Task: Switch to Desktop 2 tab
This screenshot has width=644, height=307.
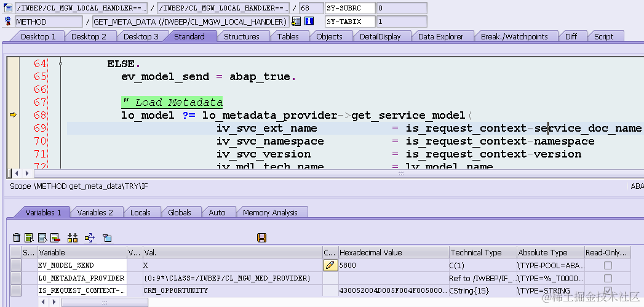Action: click(x=89, y=36)
